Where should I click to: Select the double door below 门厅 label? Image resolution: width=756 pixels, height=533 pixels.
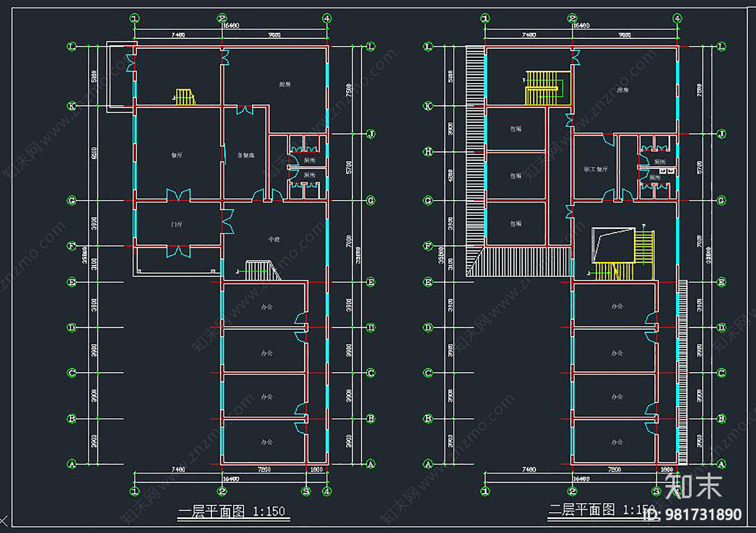pyautogui.click(x=178, y=251)
